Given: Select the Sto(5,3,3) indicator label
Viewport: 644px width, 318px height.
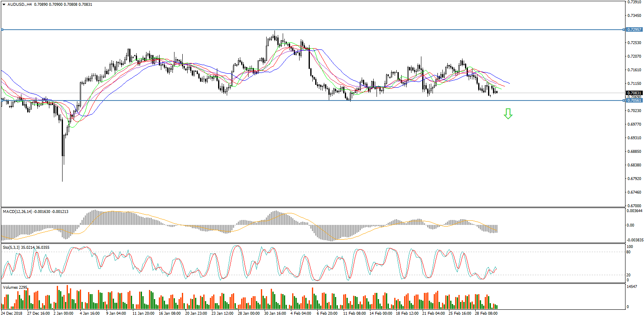Looking at the screenshot, I should (12, 247).
